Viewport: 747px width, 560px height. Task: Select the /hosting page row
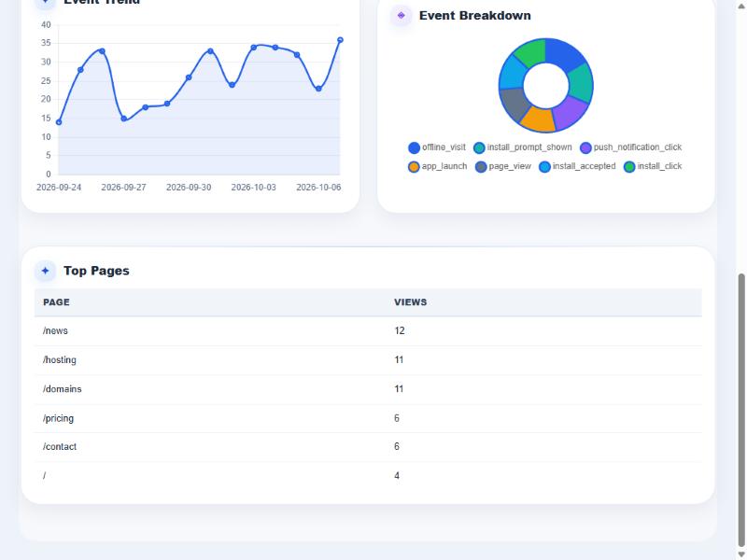[x=368, y=360]
